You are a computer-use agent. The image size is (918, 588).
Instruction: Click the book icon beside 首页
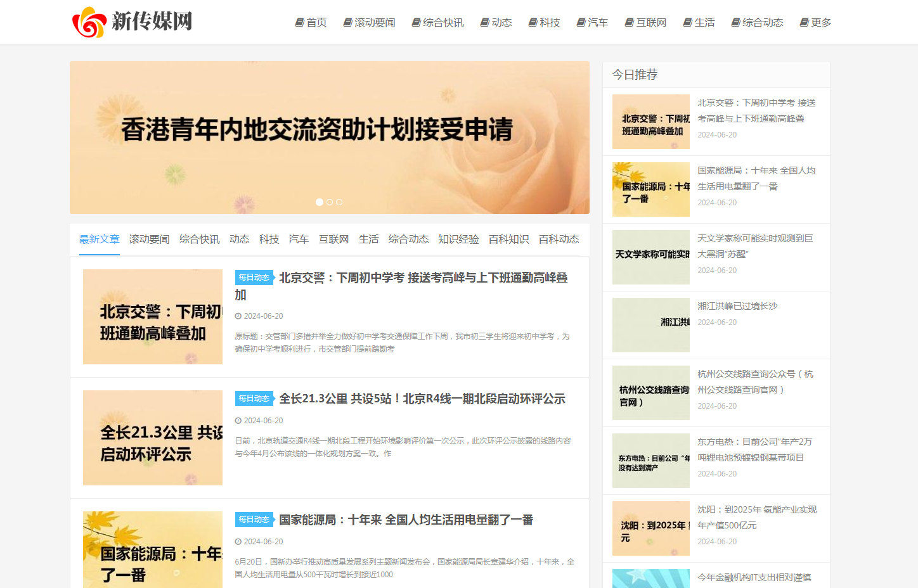tap(299, 22)
